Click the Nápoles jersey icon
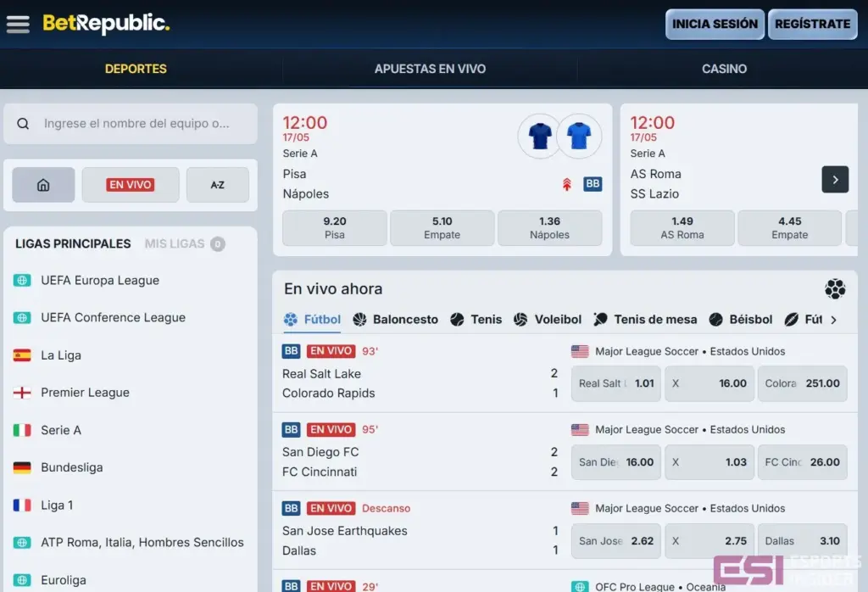 579,136
